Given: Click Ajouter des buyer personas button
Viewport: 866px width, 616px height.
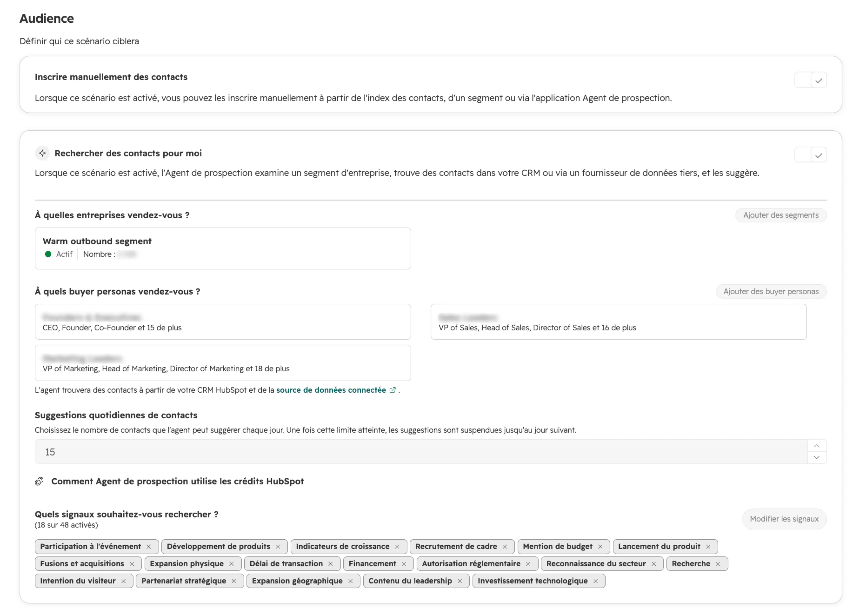Looking at the screenshot, I should point(771,291).
